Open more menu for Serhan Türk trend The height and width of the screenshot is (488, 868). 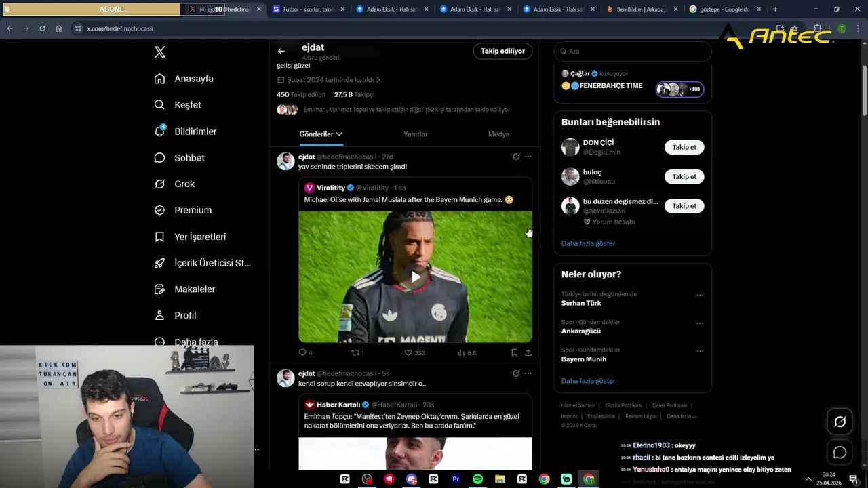pyautogui.click(x=700, y=296)
